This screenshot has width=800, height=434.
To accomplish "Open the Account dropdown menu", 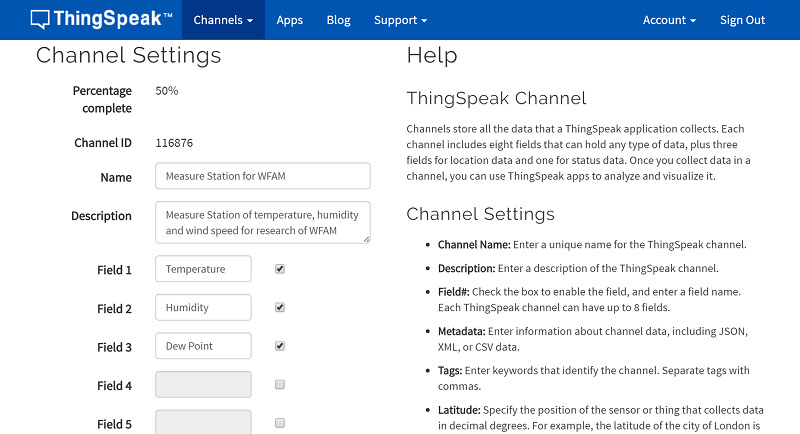I will point(669,20).
